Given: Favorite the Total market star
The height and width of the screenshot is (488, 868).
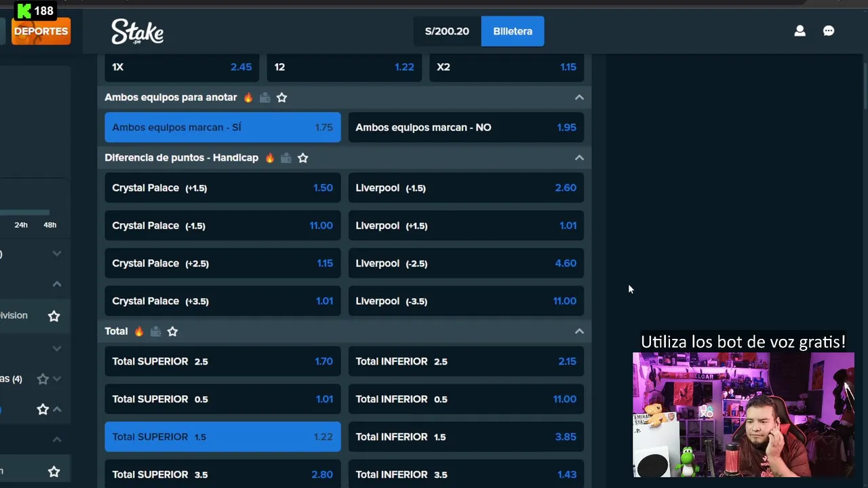Looking at the screenshot, I should 172,331.
